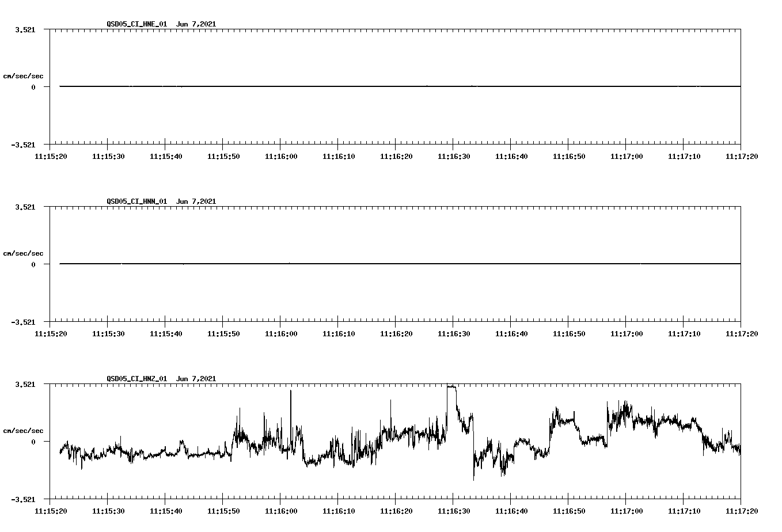Click 11:15:20 time label under HNE plot
Screen dimensions: 782x532
[51, 157]
